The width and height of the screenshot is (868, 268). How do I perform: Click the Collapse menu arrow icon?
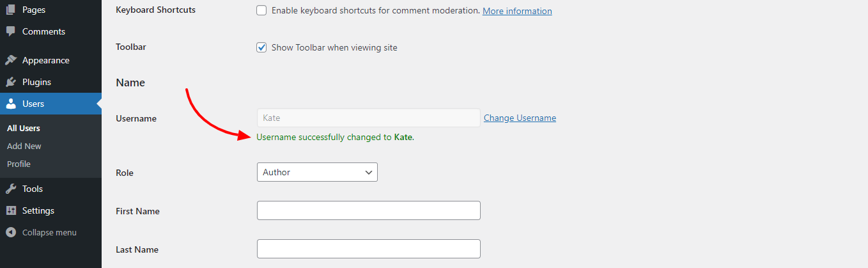click(x=11, y=232)
